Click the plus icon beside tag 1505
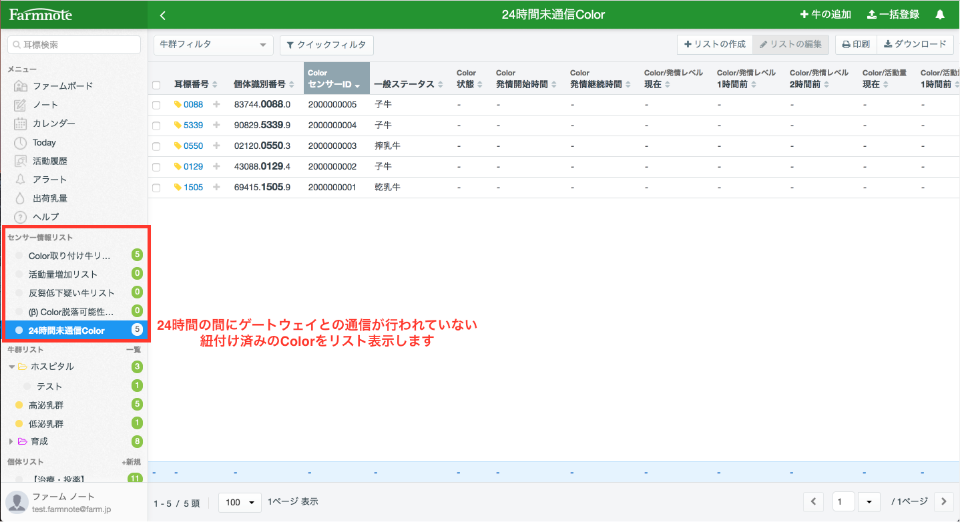Screen dimensions: 960x523 coord(216,187)
